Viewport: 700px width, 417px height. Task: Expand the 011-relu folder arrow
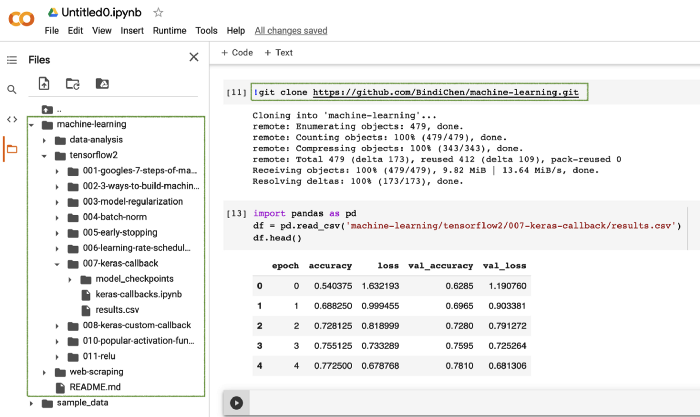[x=57, y=357]
